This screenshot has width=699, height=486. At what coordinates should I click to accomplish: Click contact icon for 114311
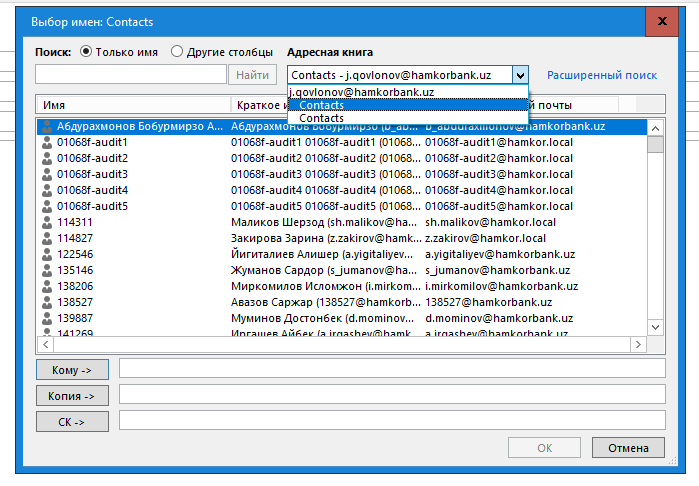47,222
